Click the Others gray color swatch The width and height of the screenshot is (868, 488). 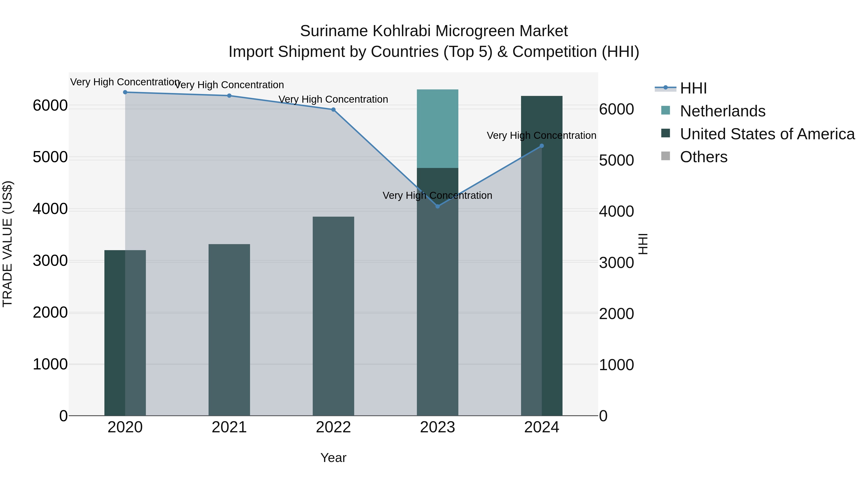[x=665, y=156]
